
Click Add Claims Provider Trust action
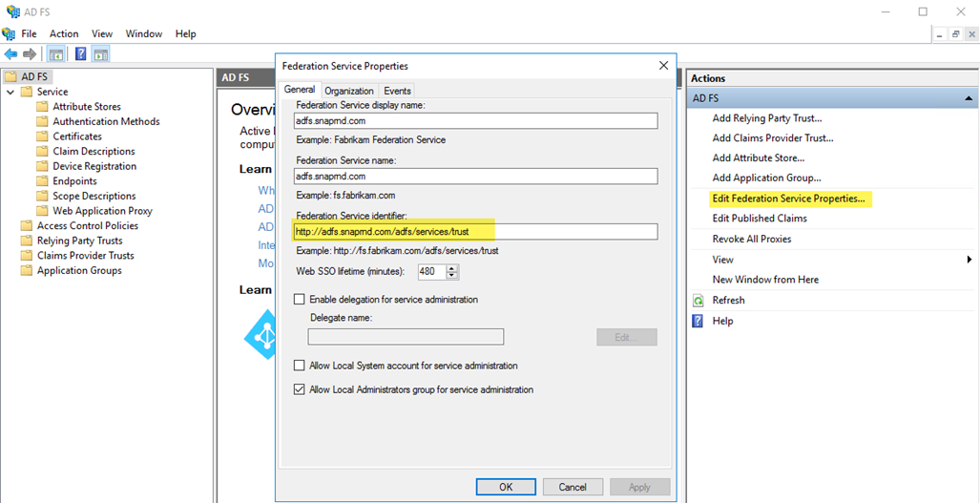pos(773,138)
